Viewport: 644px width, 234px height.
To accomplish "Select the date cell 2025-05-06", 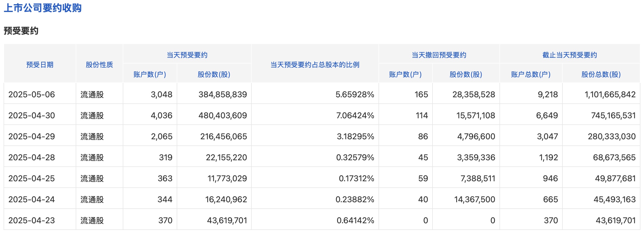I will 32,94.
